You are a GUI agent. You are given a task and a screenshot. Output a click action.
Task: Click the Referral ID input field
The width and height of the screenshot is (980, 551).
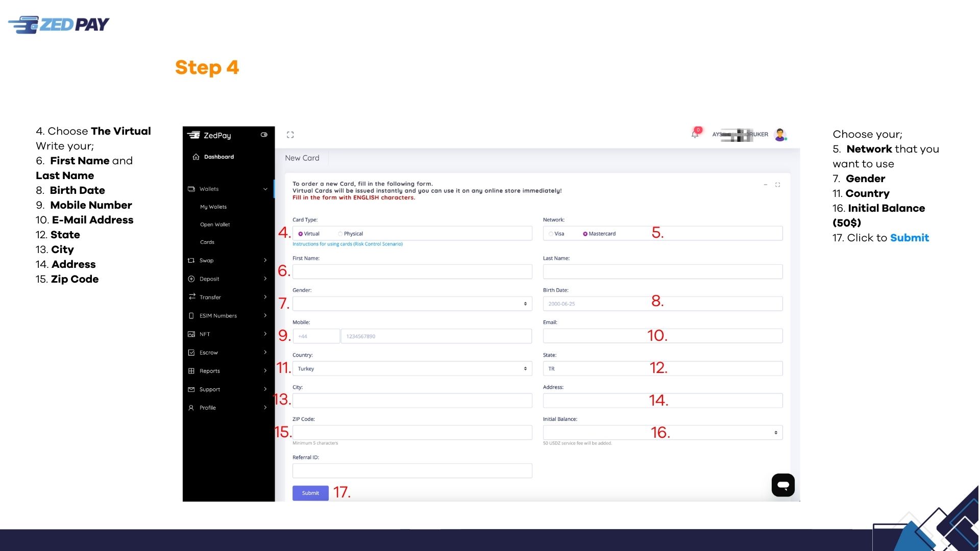coord(412,470)
